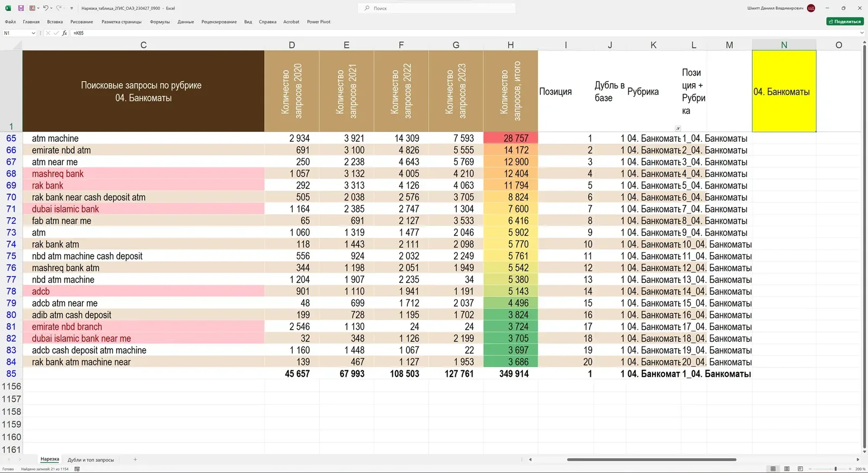Open the Undo history dropdown arrow
868x473 pixels.
pos(52,8)
